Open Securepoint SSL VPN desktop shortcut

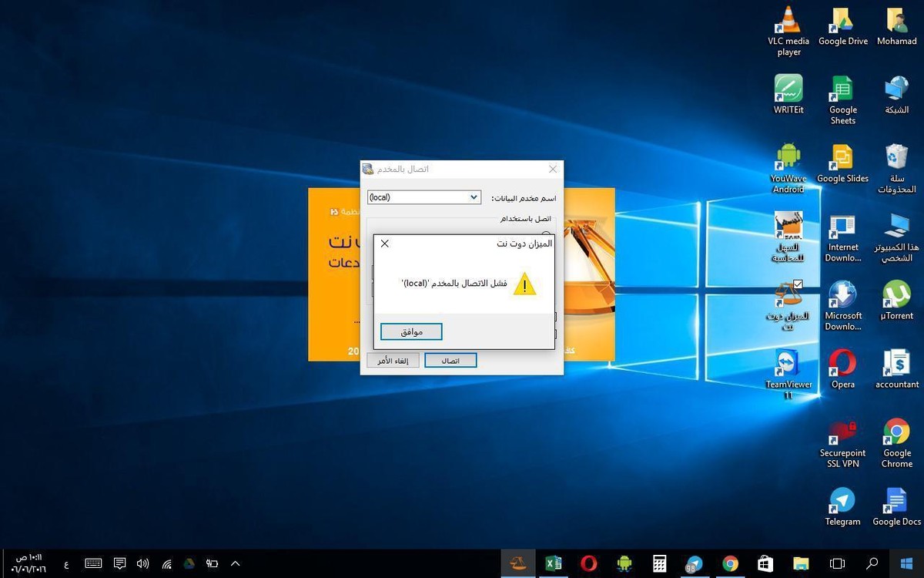pos(842,443)
